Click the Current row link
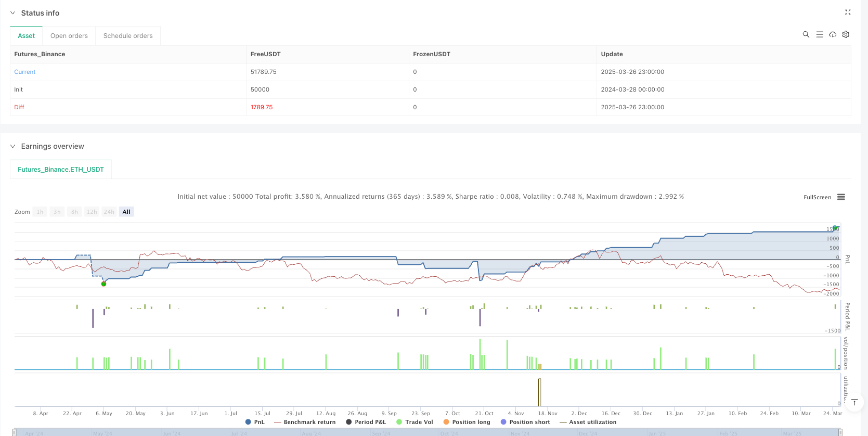 (x=25, y=72)
